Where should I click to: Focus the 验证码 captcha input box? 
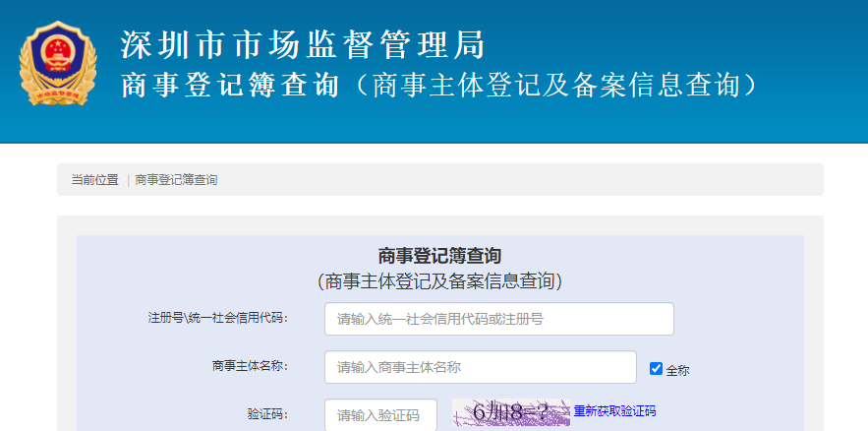click(380, 414)
